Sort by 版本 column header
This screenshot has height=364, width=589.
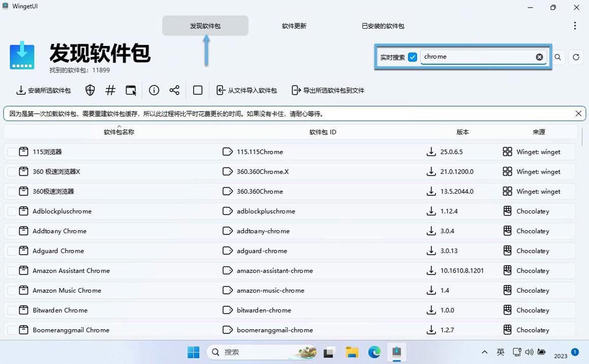pyautogui.click(x=462, y=132)
